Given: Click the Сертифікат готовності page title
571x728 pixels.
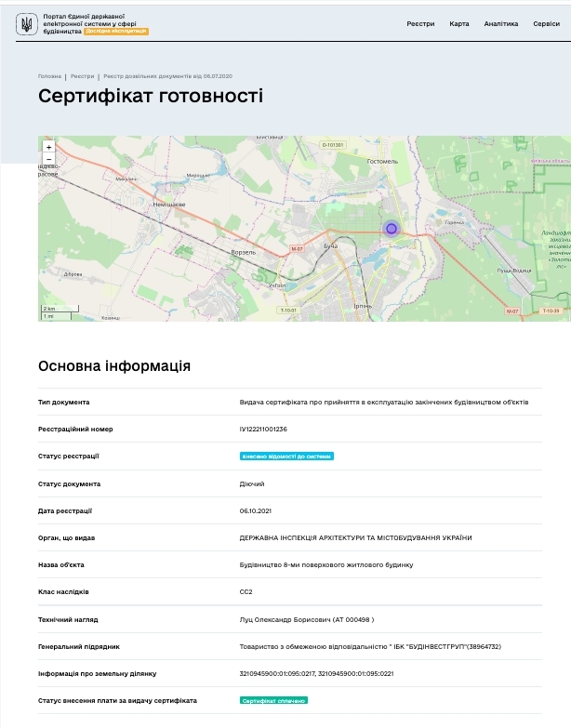Looking at the screenshot, I should 151,96.
